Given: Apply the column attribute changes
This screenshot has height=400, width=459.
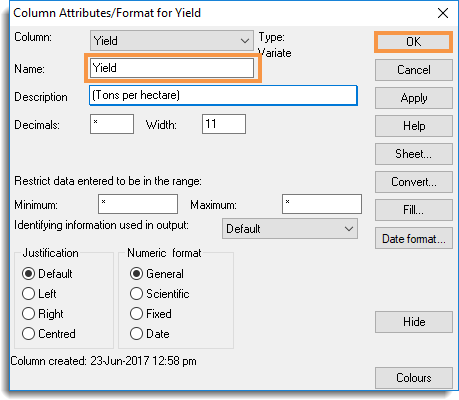Looking at the screenshot, I should [x=414, y=98].
